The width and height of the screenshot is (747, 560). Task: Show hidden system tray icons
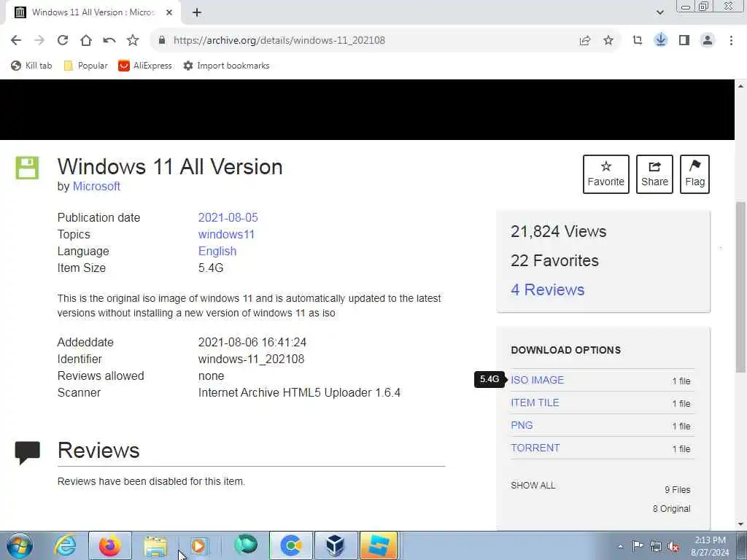tap(620, 546)
